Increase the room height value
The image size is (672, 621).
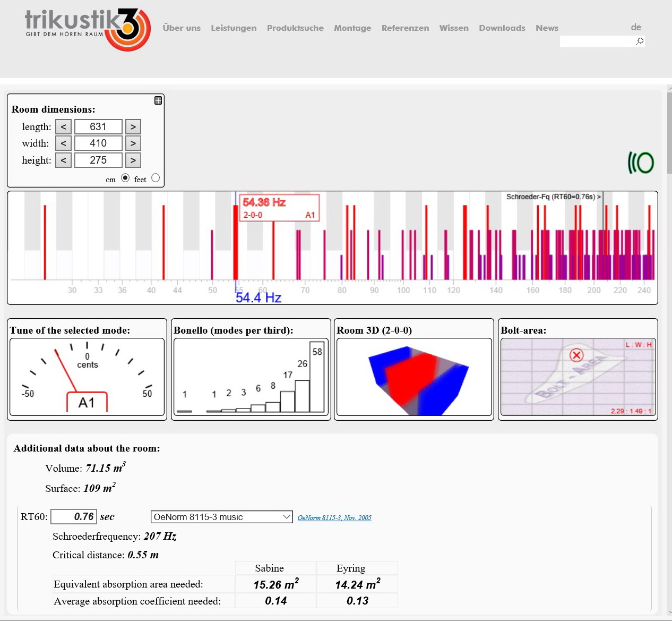(133, 160)
